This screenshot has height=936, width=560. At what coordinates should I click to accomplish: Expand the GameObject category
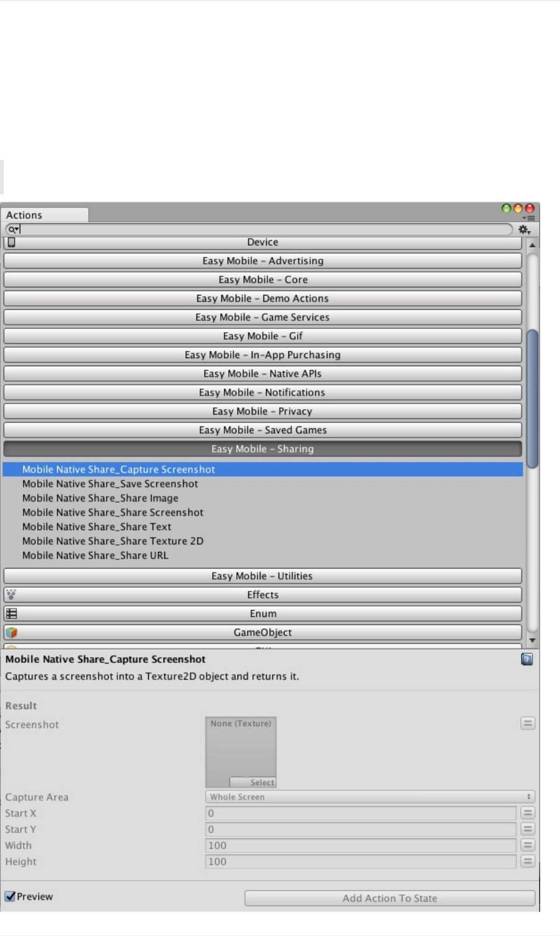pyautogui.click(x=263, y=632)
